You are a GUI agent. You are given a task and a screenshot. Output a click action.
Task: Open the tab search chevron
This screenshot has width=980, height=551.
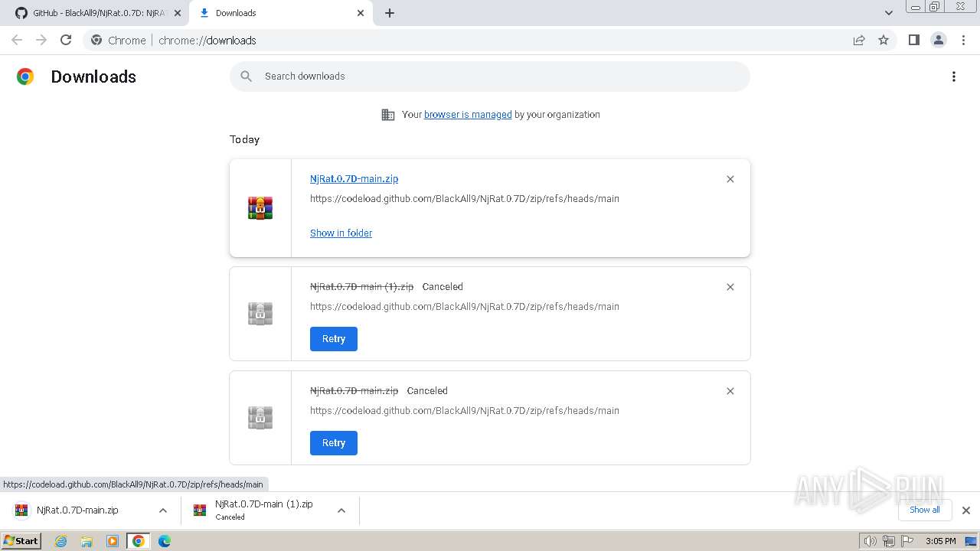coord(889,13)
